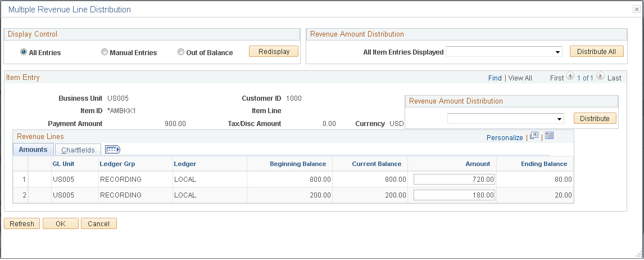Select the All Entries radio button
This screenshot has height=260, width=644.
point(24,52)
